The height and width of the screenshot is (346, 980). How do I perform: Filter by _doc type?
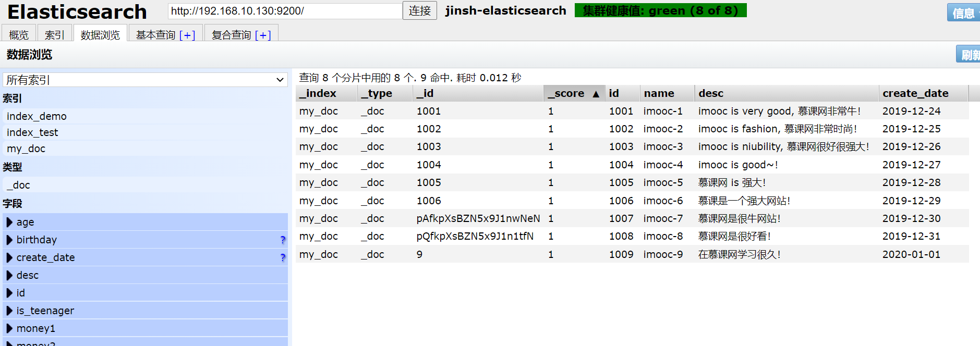click(x=145, y=185)
